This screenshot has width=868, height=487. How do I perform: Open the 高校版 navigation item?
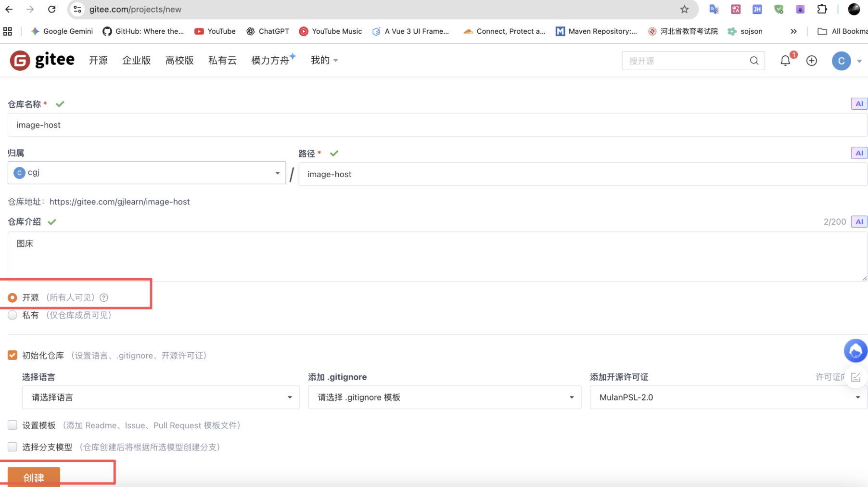pos(179,60)
